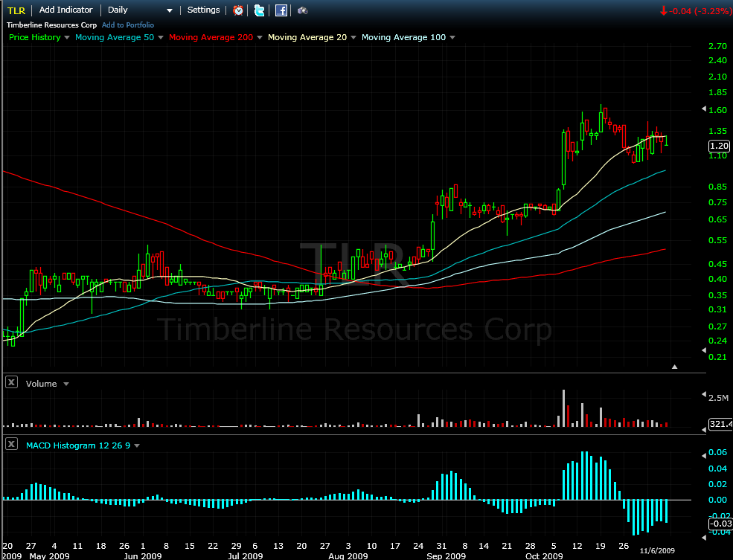Click the camera snapshot icon
Screen dimensions: 733x560
coord(302,10)
